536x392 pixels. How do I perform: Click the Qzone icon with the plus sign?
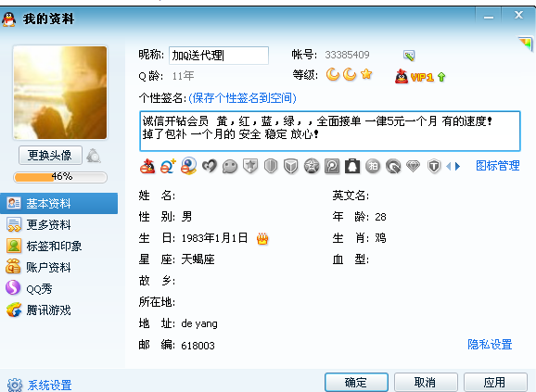click(168, 166)
